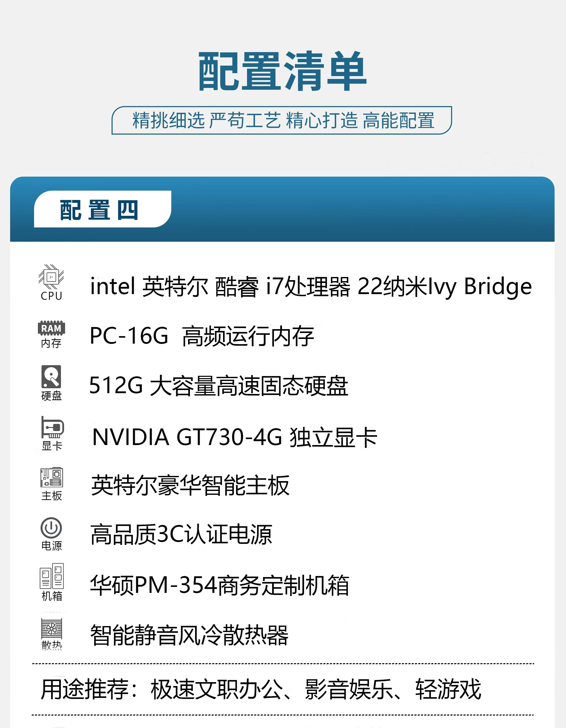This screenshot has width=566, height=728.
Task: Click the graphics card icon
Action: pos(52,427)
